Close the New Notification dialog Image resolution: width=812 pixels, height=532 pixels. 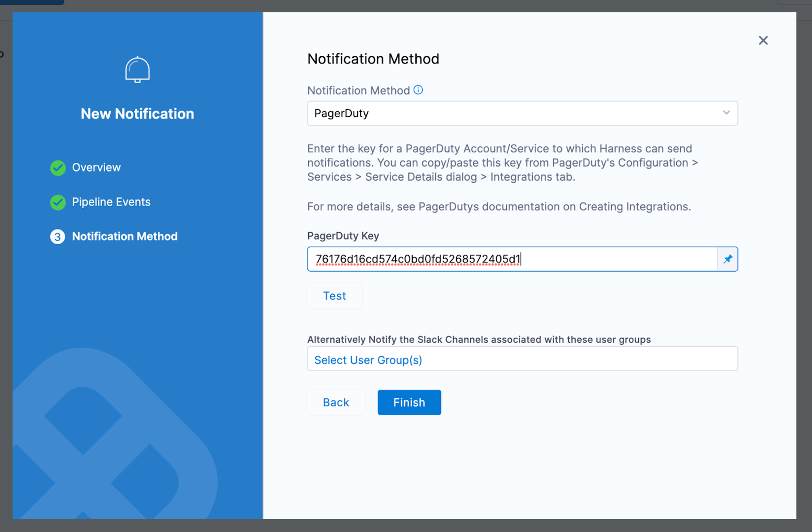pos(763,40)
